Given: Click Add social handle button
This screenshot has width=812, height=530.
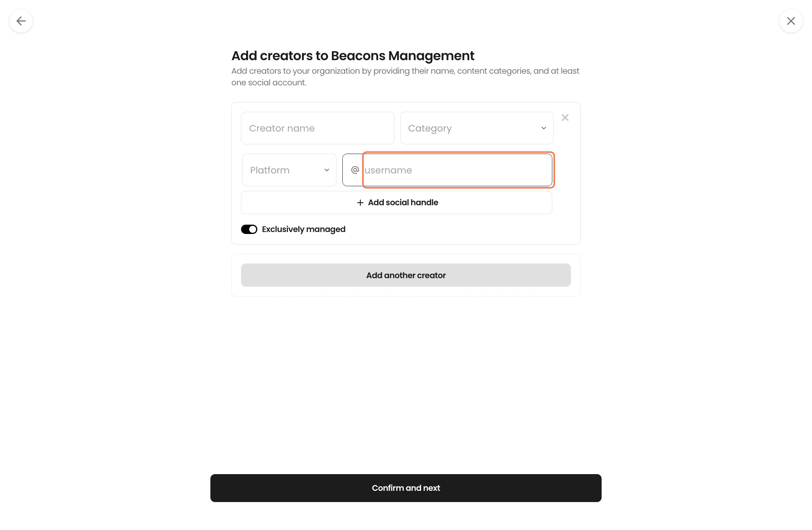Looking at the screenshot, I should 397,203.
